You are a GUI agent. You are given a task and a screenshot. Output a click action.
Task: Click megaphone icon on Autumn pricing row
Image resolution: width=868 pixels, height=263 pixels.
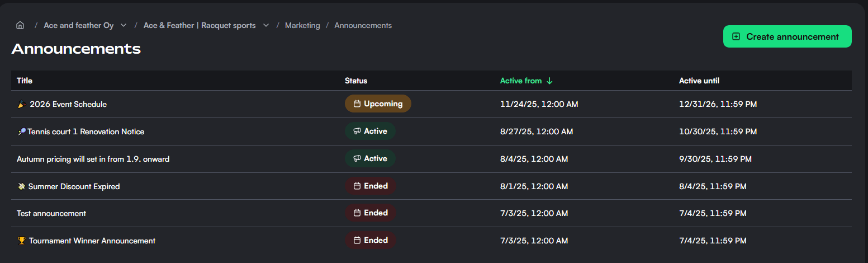click(355, 158)
